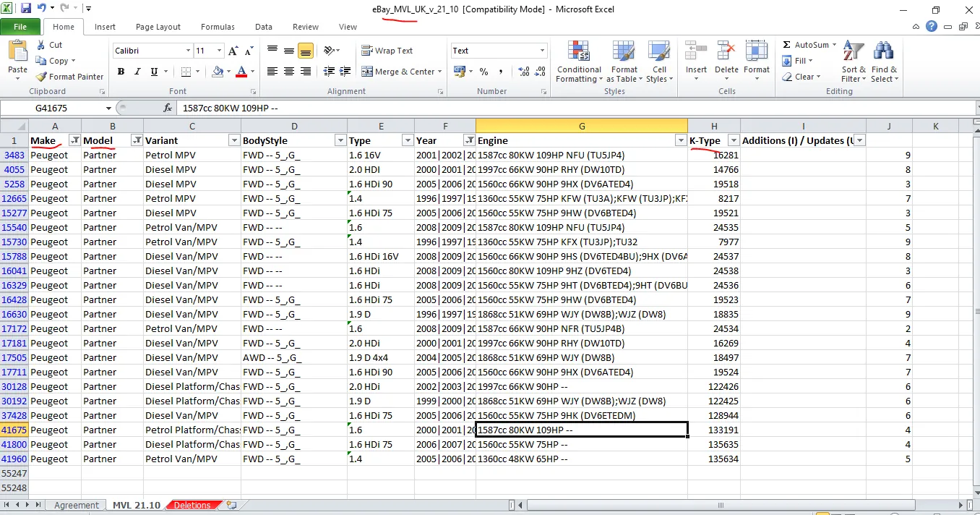Save the workbook from the quick access toolbar
The width and height of the screenshot is (980, 515).
pyautogui.click(x=26, y=9)
